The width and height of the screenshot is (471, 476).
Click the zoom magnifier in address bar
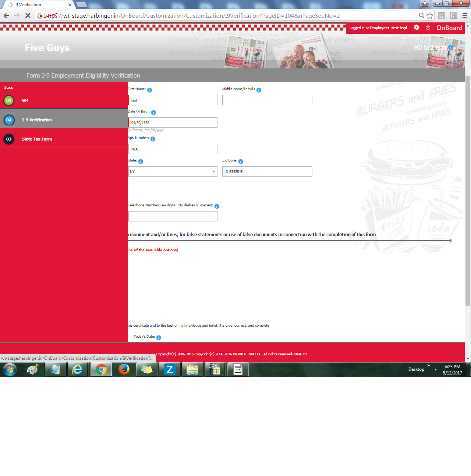pos(422,15)
